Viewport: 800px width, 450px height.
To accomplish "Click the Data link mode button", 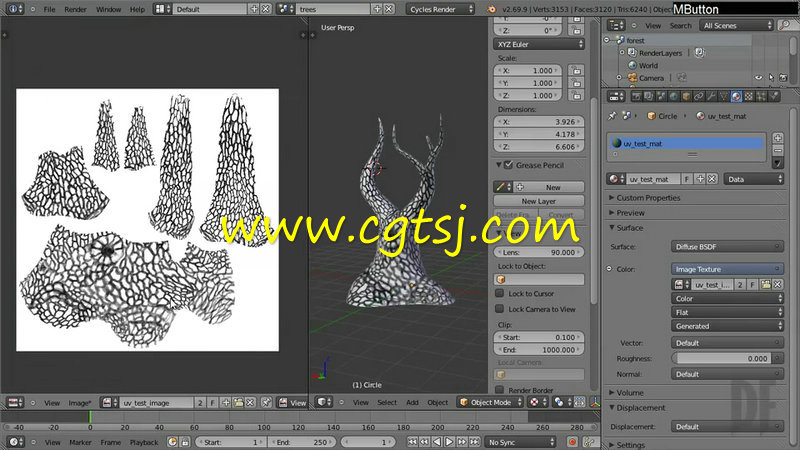I will (754, 179).
